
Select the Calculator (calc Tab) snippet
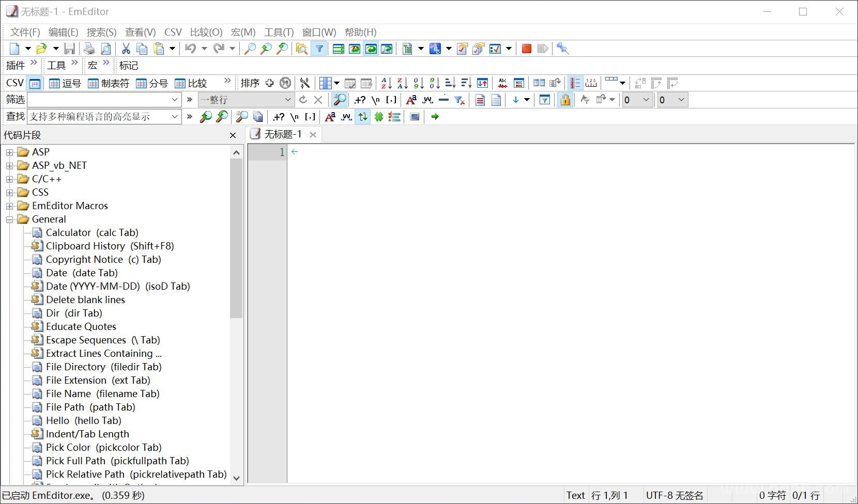tap(92, 233)
